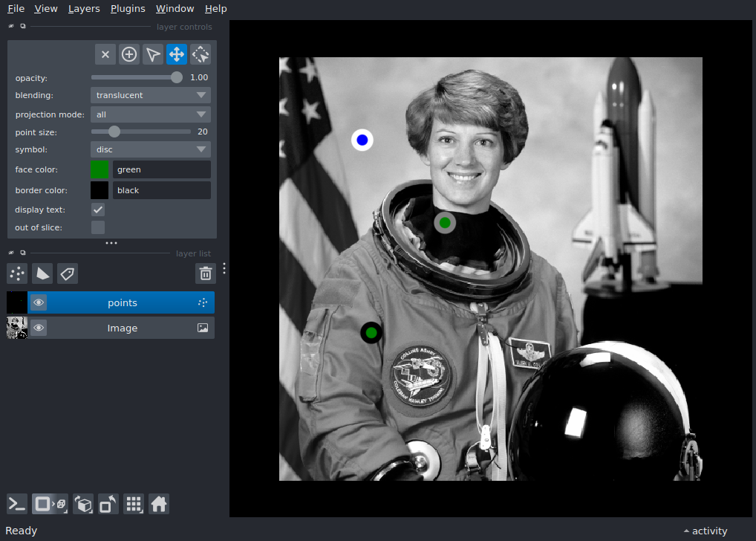Open the Plugins menu
The width and height of the screenshot is (756, 541).
[127, 9]
